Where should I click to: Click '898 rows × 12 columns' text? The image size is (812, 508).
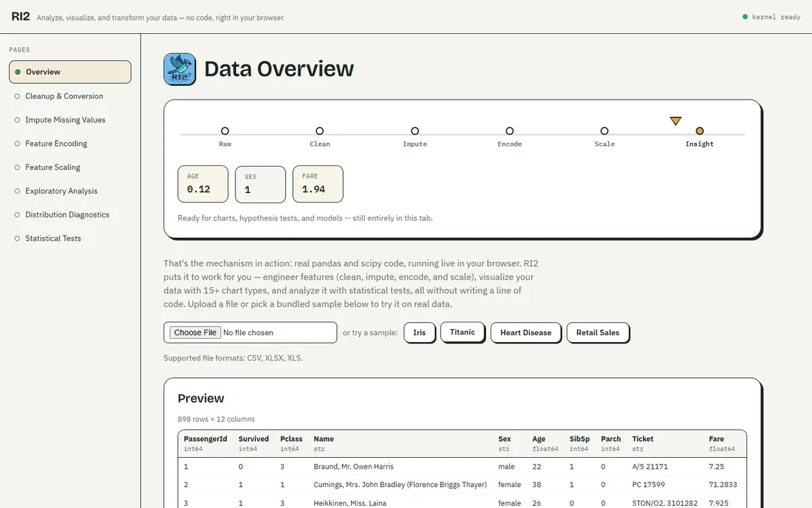(217, 419)
